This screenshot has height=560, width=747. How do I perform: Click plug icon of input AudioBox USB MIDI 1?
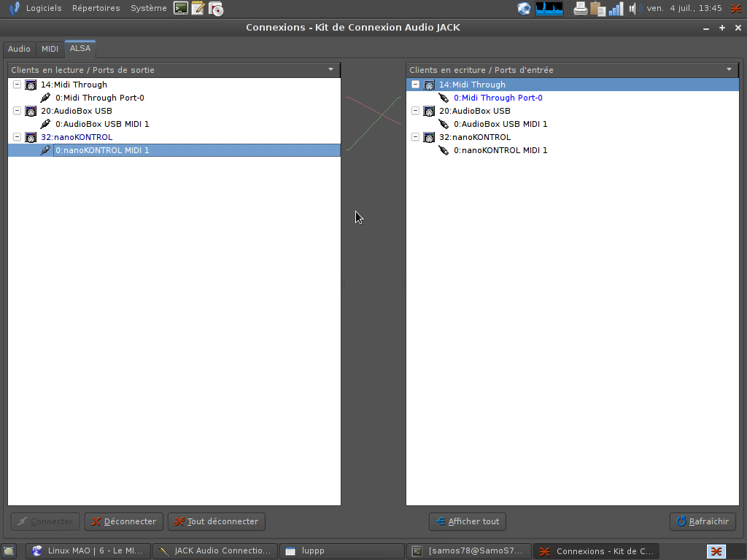click(444, 124)
